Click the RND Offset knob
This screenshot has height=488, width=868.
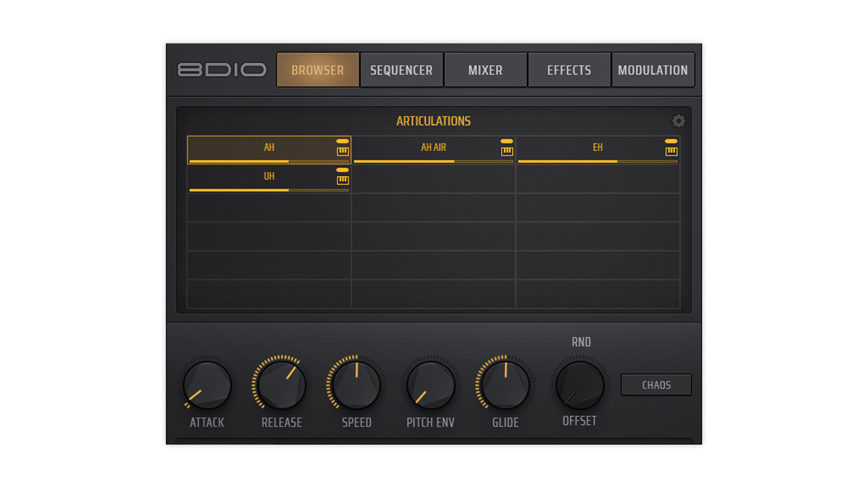point(580,385)
